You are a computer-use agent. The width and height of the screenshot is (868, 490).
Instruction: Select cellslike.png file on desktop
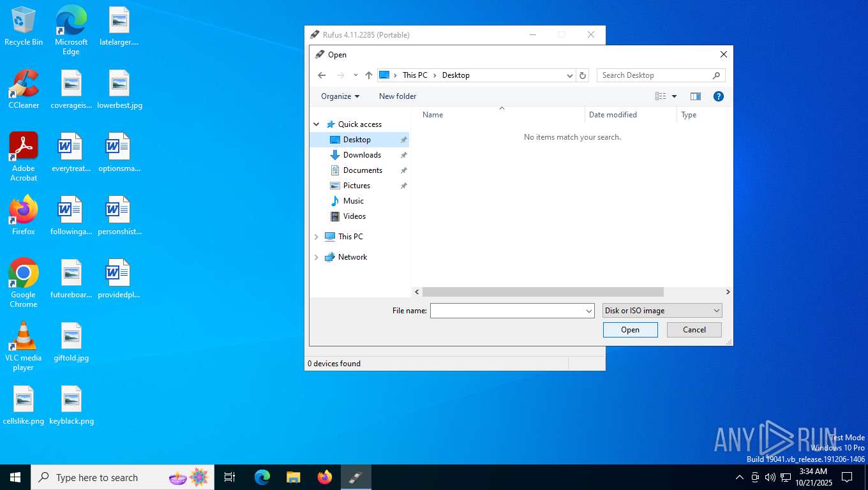(x=24, y=406)
